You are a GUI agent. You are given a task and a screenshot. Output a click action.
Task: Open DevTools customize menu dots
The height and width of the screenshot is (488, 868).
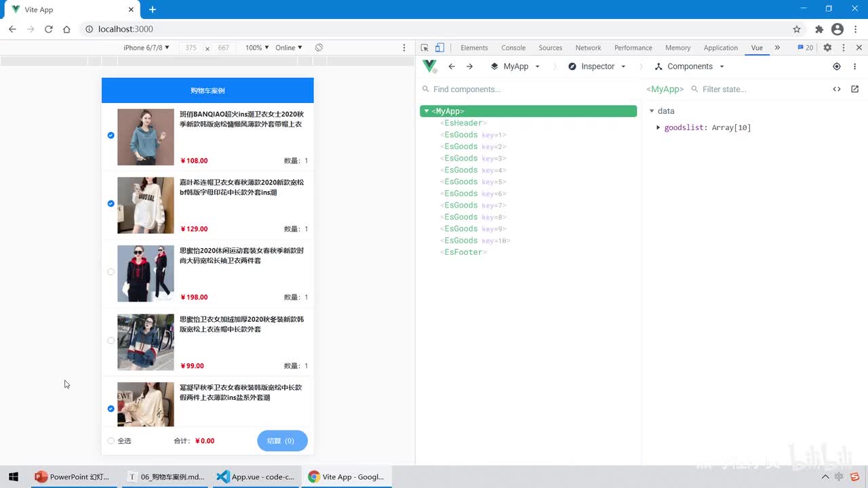(844, 48)
